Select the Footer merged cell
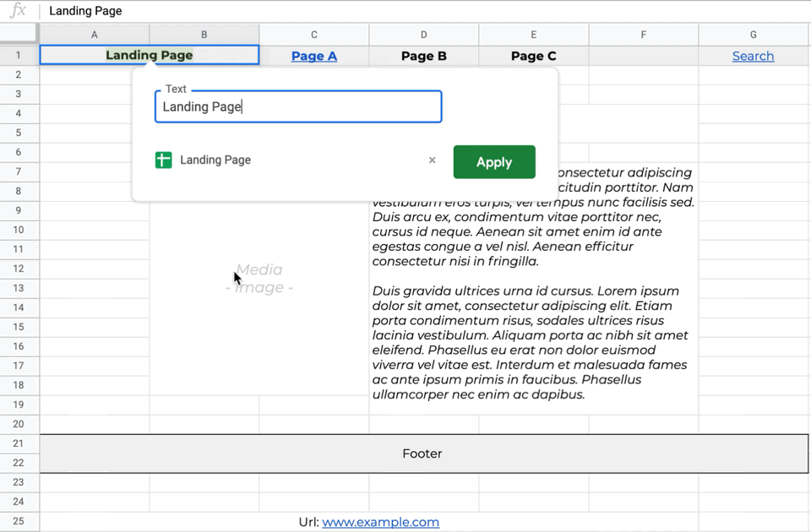Screen dimensions: 811x532 (423, 453)
